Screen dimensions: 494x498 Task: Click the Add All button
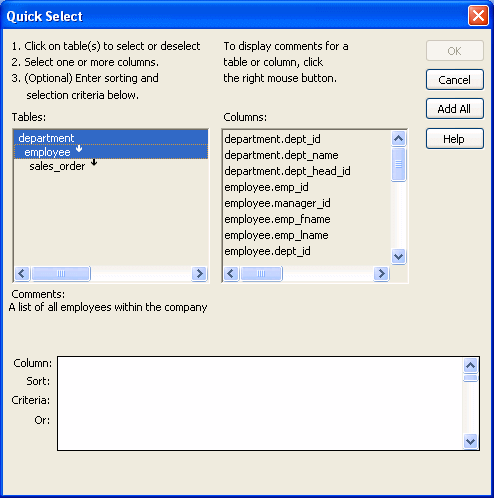455,109
